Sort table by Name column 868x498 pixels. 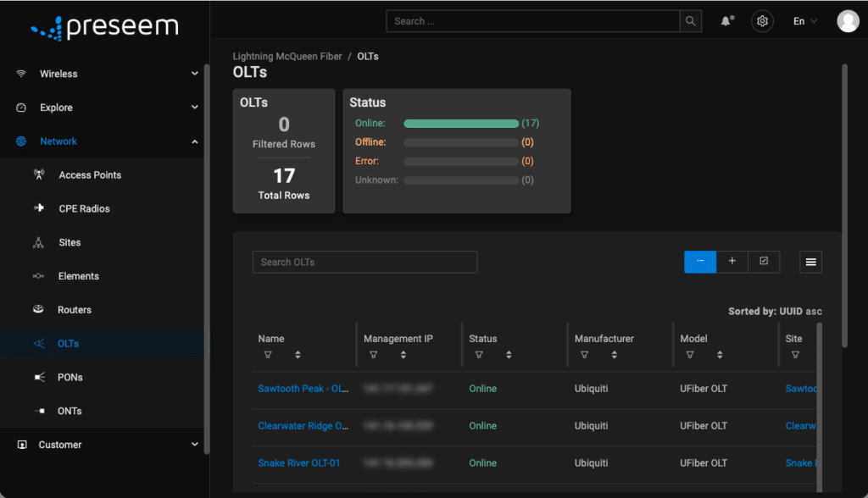pyautogui.click(x=298, y=355)
